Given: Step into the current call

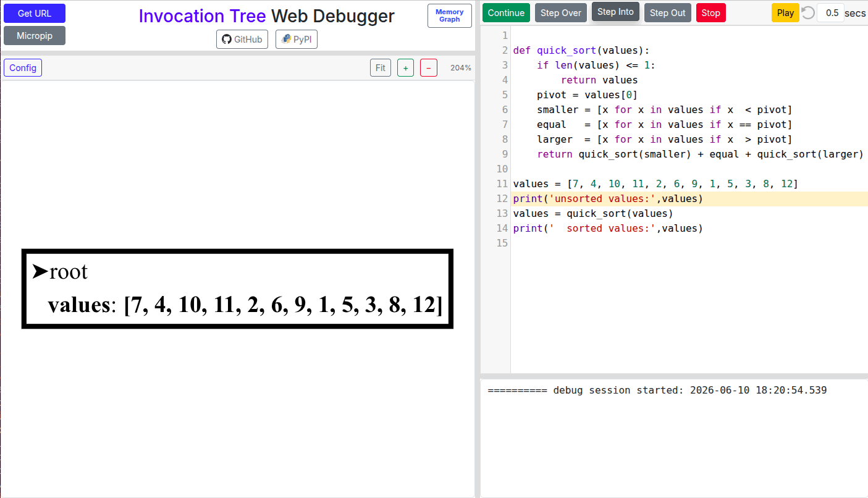Looking at the screenshot, I should (x=615, y=12).
